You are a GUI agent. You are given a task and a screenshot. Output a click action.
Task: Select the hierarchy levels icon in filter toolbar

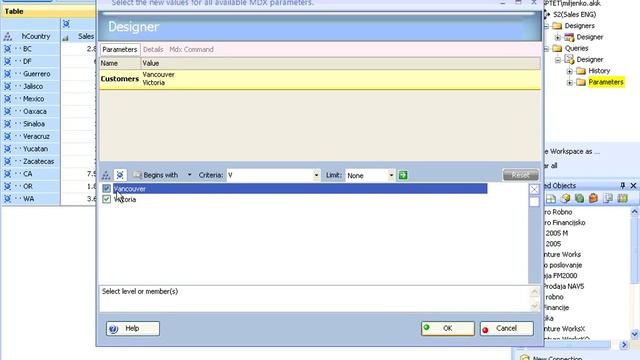pos(106,176)
